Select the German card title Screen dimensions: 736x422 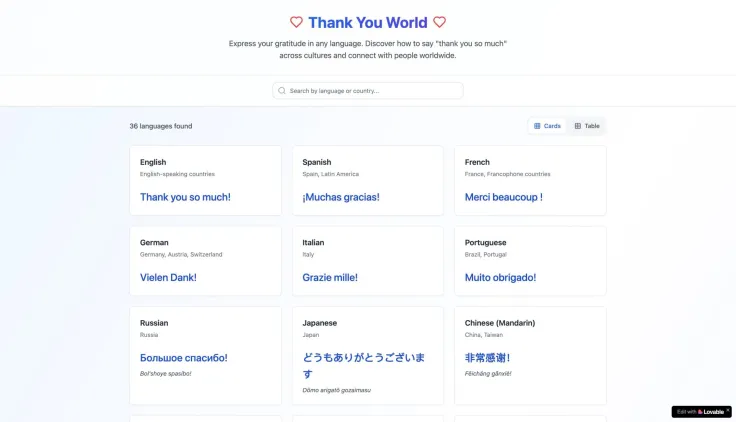tap(154, 242)
